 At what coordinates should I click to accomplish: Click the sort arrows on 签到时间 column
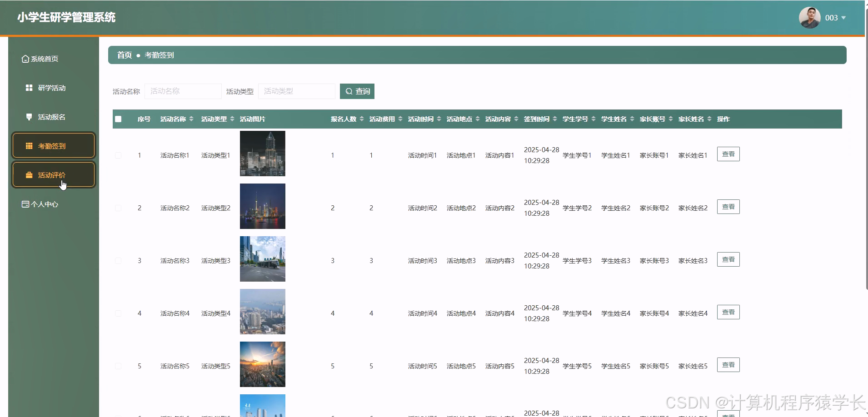pyautogui.click(x=555, y=119)
